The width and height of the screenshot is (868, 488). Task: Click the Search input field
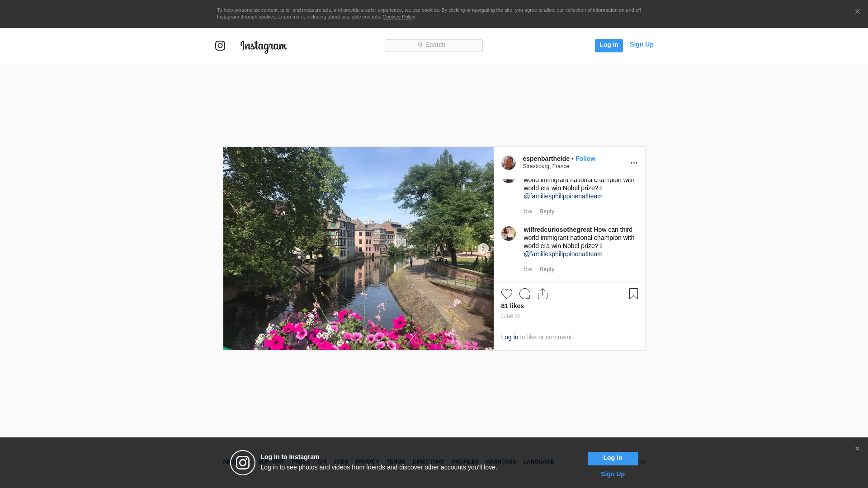click(x=434, y=45)
